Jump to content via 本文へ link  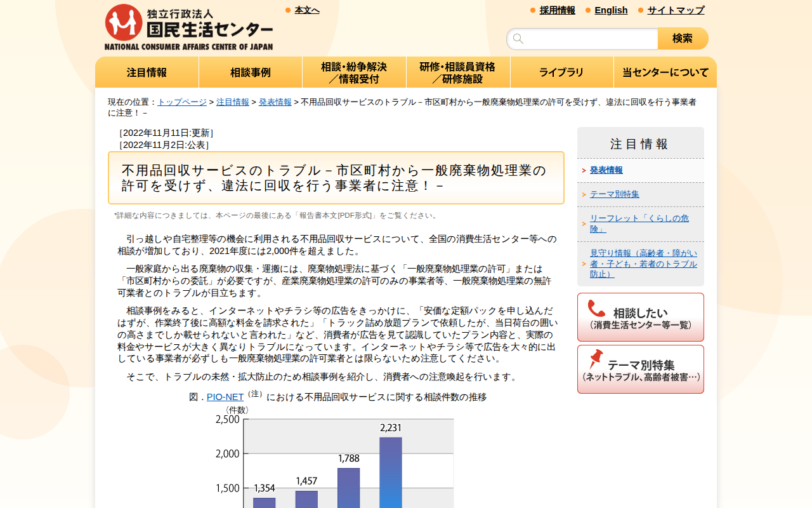[x=307, y=10]
